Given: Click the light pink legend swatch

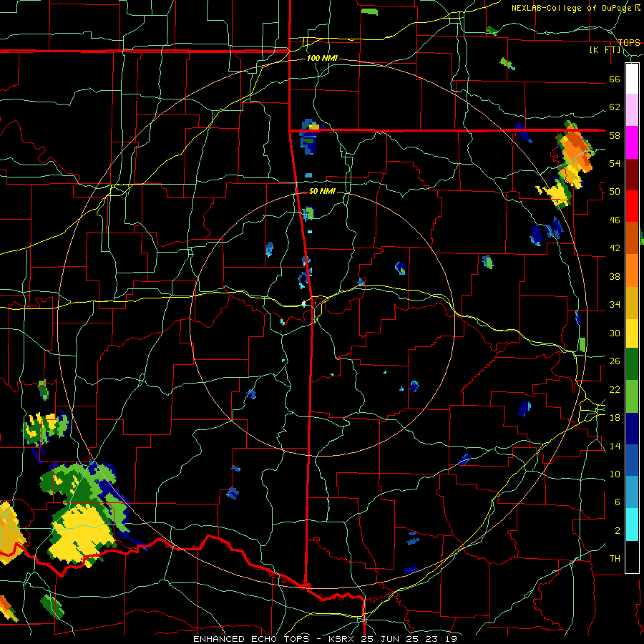Looking at the screenshot, I should 632,110.
